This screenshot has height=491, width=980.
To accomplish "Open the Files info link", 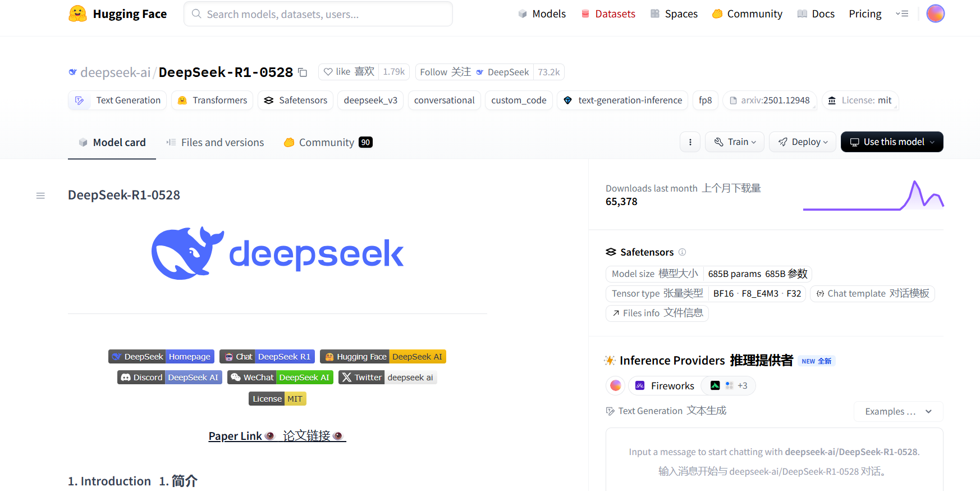I will click(657, 313).
